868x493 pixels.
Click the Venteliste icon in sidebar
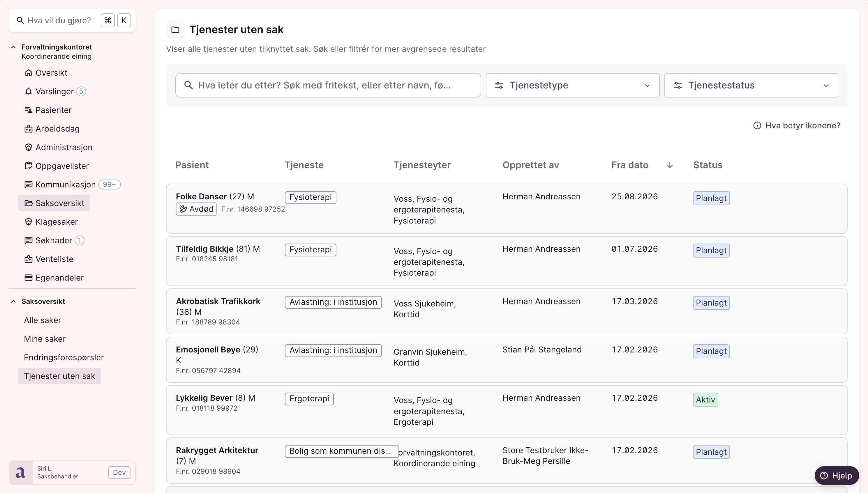[x=29, y=259]
